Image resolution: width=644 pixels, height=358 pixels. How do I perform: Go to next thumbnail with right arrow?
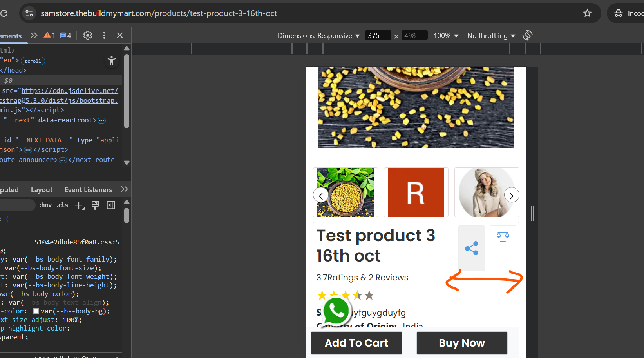pyautogui.click(x=512, y=195)
